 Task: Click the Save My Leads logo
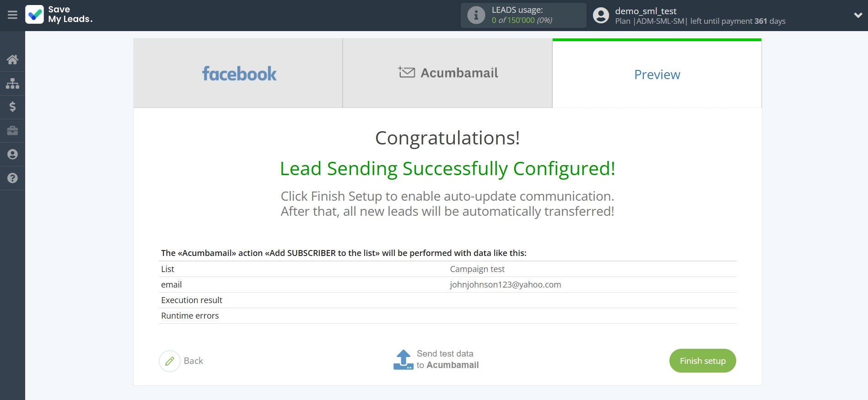tap(59, 15)
